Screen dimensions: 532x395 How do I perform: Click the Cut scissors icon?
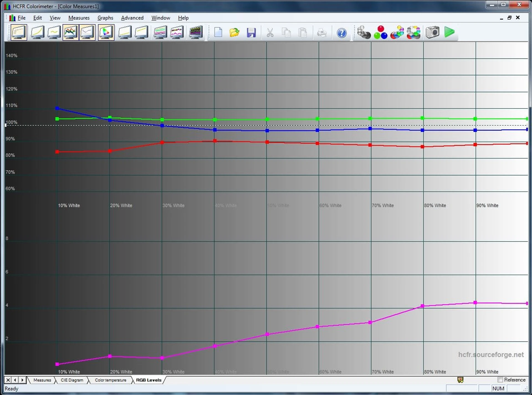[x=270, y=32]
